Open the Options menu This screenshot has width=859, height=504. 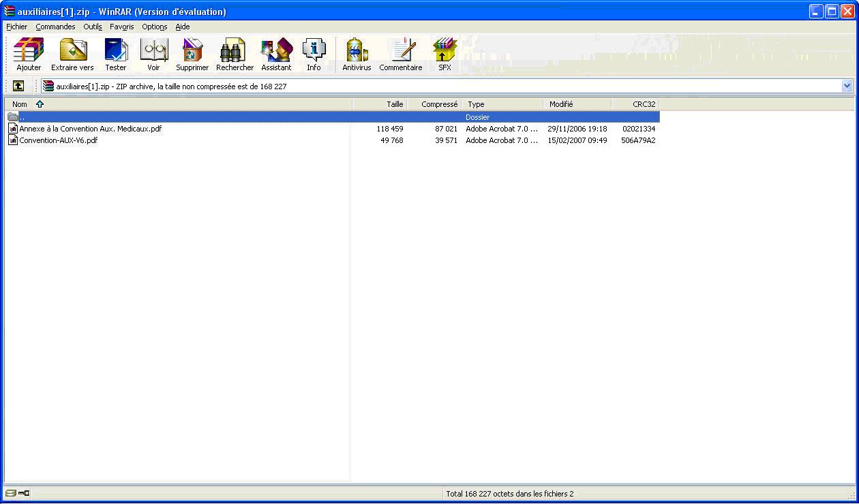155,27
